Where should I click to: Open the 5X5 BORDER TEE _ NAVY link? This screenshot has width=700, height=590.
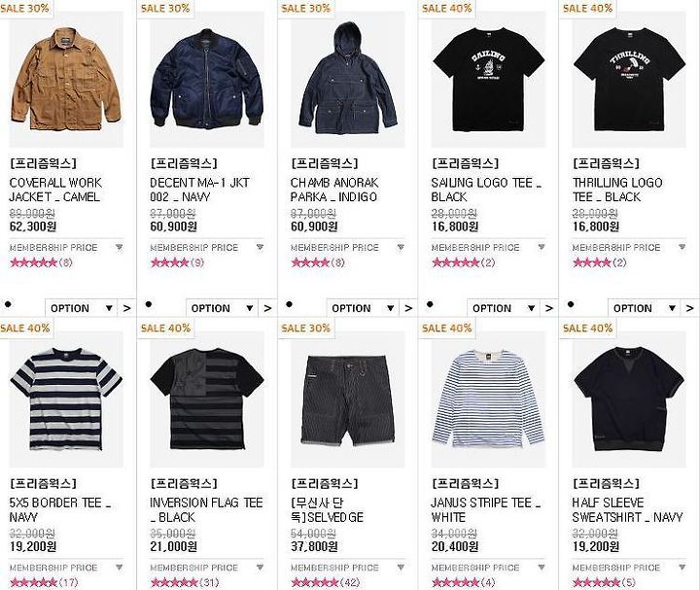point(60,509)
